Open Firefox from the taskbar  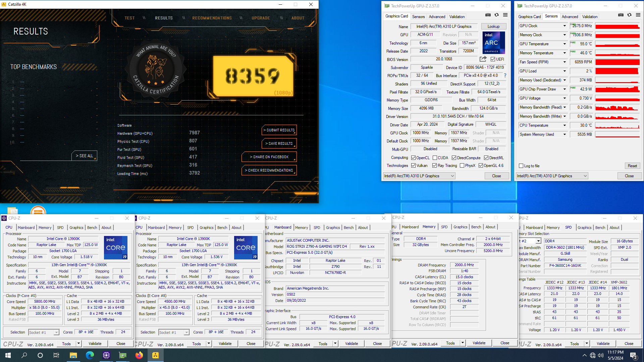[x=139, y=355]
